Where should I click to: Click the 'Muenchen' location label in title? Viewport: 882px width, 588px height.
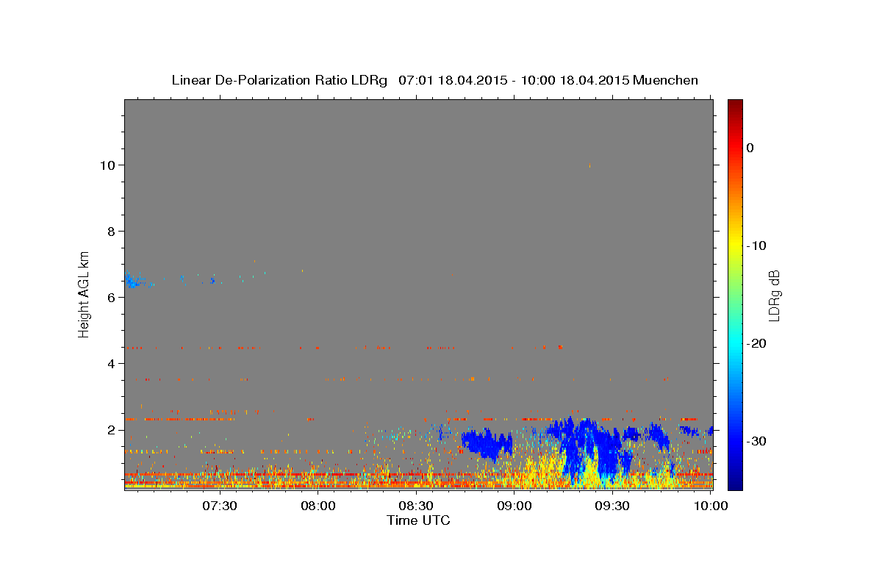tap(665, 80)
